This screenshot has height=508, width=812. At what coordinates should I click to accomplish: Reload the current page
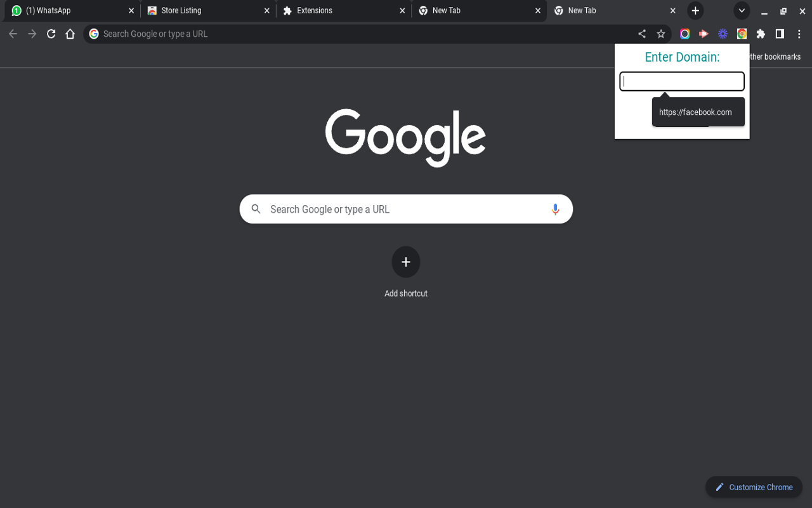51,34
